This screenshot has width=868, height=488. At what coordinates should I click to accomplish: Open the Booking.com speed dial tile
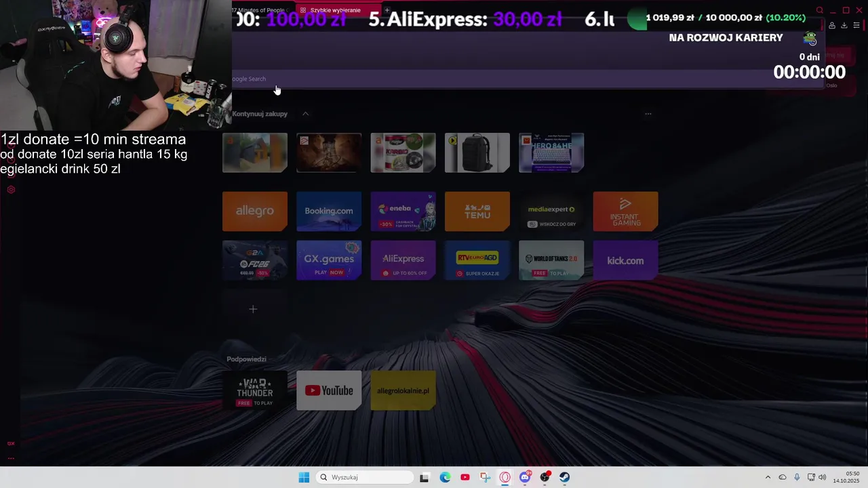(x=329, y=211)
